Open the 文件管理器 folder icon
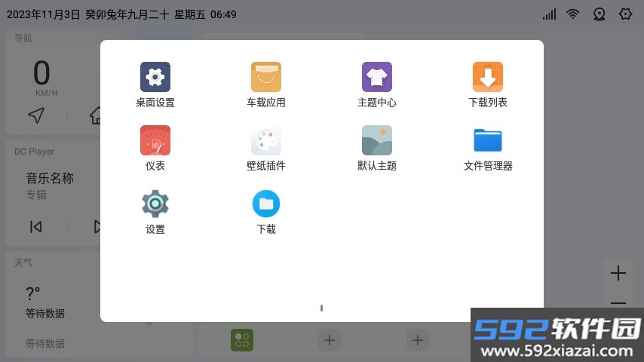 point(487,140)
